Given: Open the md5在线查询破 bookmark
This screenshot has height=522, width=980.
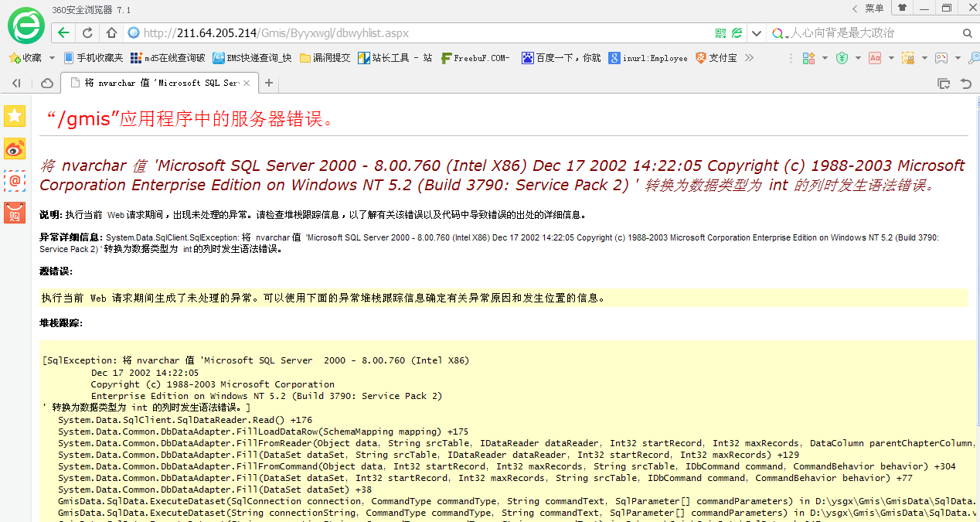Looking at the screenshot, I should [x=168, y=58].
